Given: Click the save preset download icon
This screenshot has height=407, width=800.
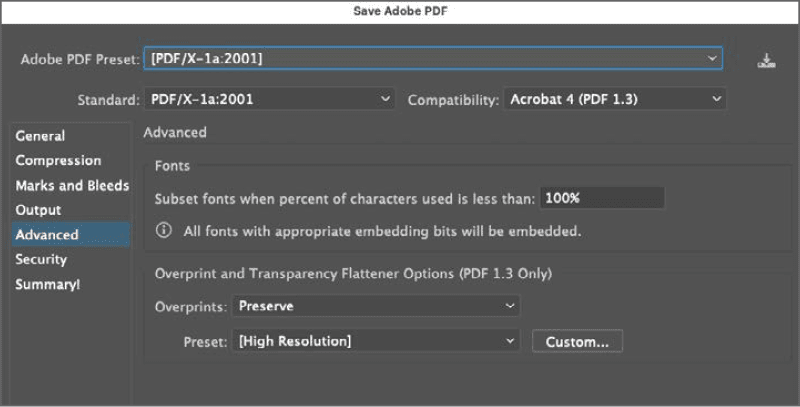Looking at the screenshot, I should pyautogui.click(x=766, y=60).
